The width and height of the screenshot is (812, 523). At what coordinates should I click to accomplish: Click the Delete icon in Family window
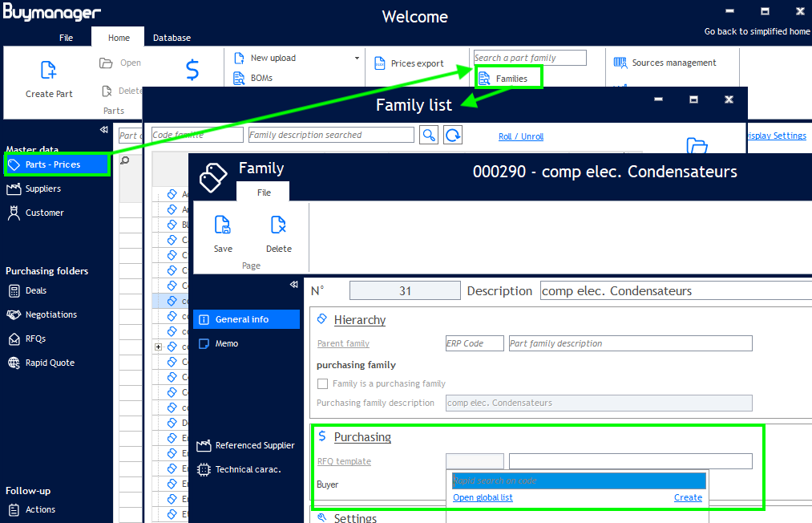[278, 225]
